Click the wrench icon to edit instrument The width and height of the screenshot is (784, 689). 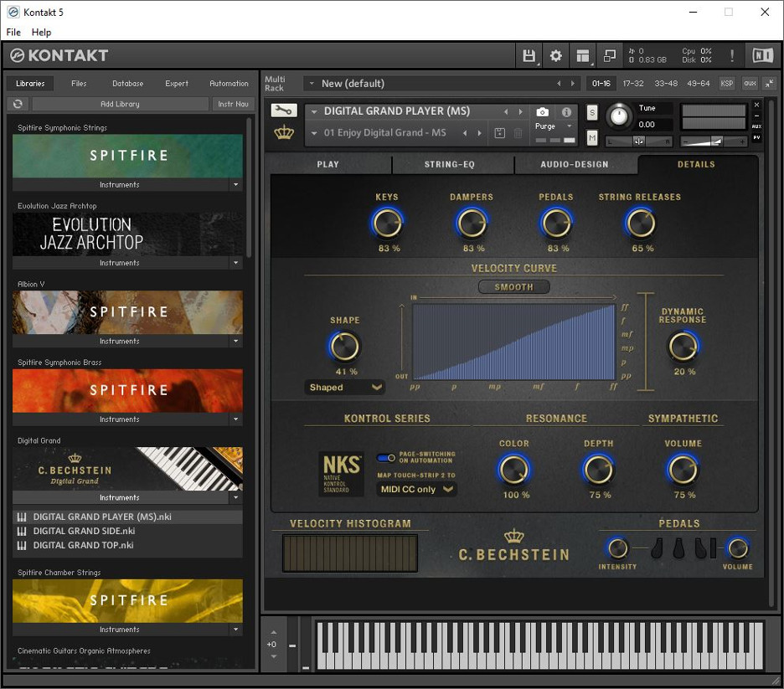284,111
